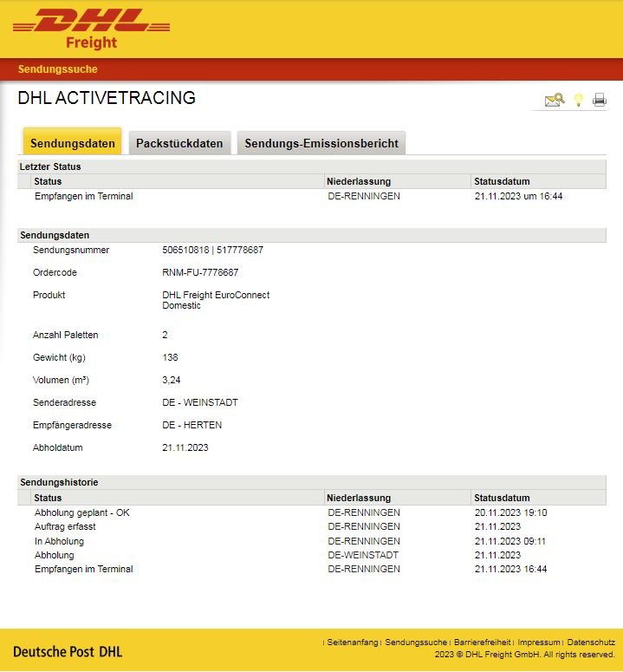Click the printer icon to print

[600, 100]
